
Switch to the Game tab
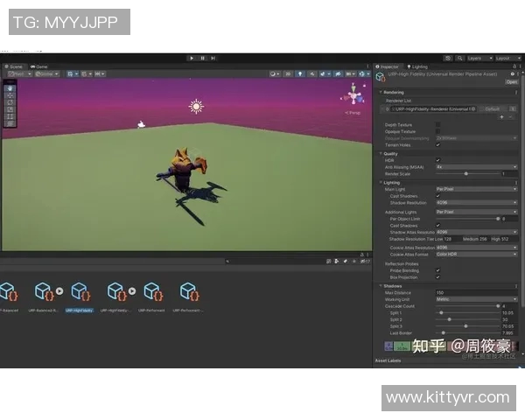click(x=39, y=66)
